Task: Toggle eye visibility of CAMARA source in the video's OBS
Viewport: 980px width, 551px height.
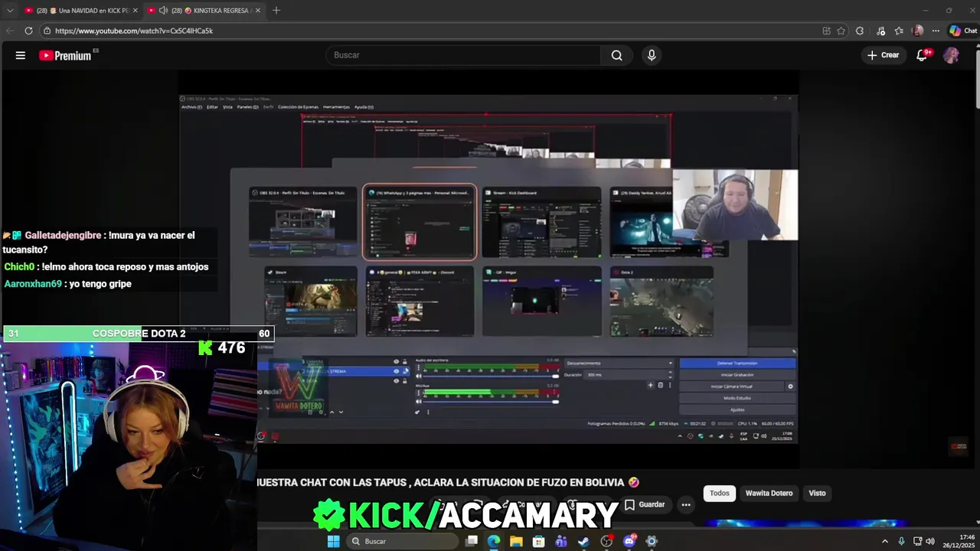Action: tap(396, 361)
